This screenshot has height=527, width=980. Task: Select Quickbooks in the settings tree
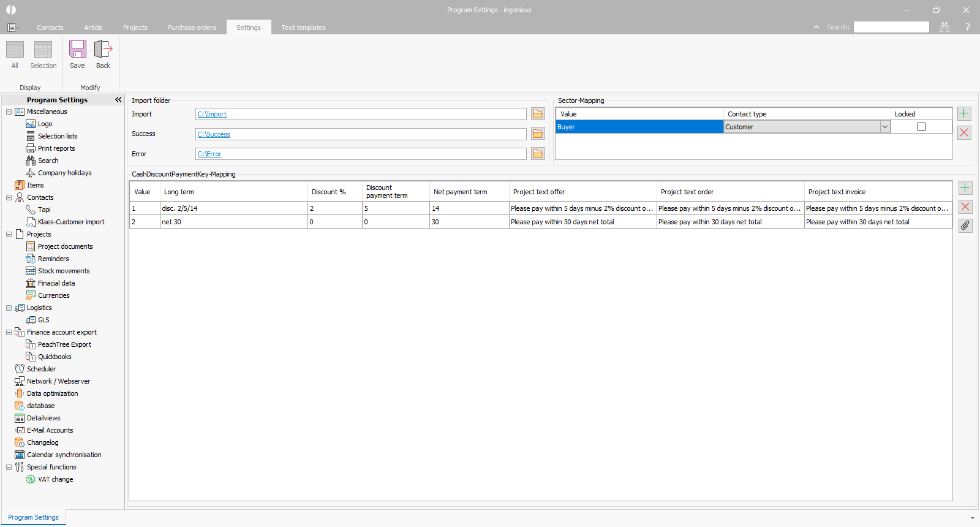pos(55,357)
